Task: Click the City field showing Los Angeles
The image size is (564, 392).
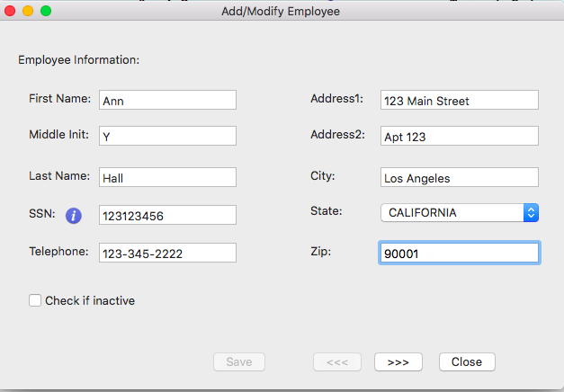Action: [459, 178]
